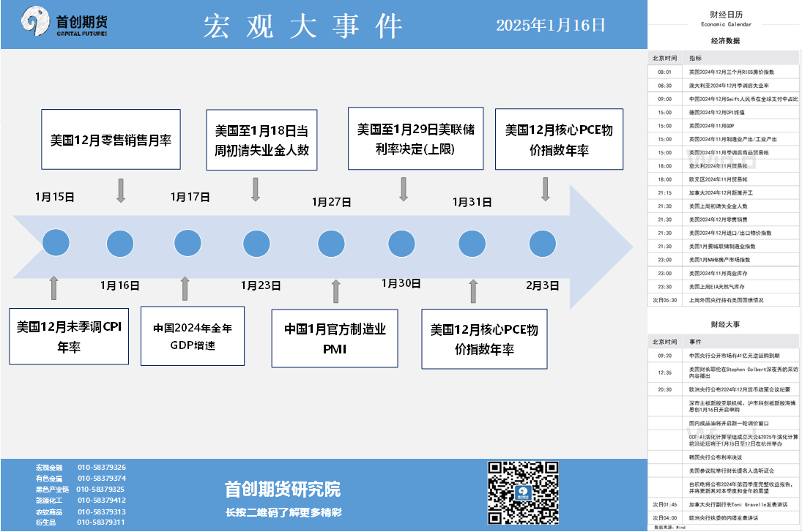Select the timeline circle for 2月3日
Screen dimensions: 802x532
coord(542,244)
